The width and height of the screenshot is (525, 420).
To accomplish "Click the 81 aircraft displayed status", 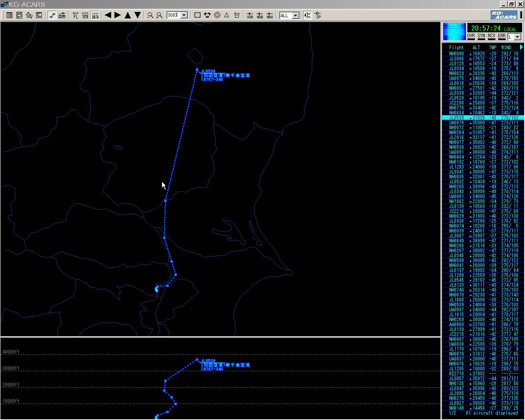I will pos(492,413).
